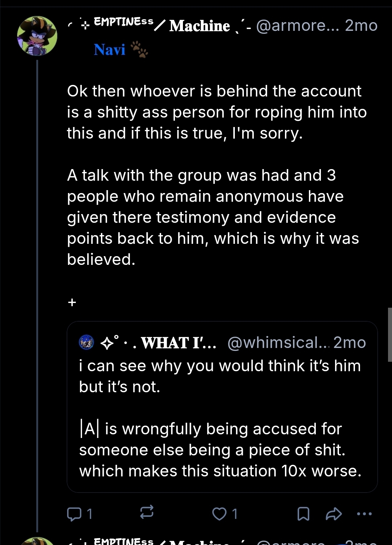Screen dimensions: 392x545
Task: Open the next post's avatar at the bottom
Action: pos(37,541)
